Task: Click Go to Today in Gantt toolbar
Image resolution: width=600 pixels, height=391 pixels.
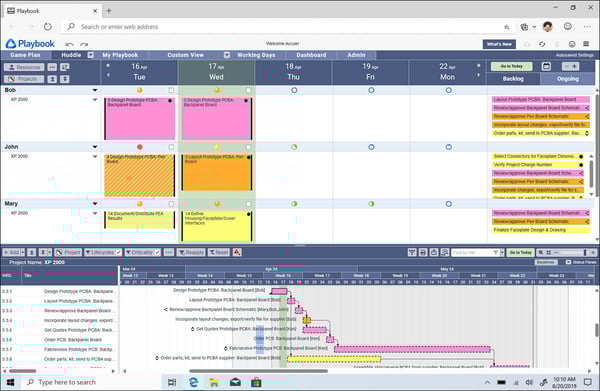Action: [x=520, y=253]
